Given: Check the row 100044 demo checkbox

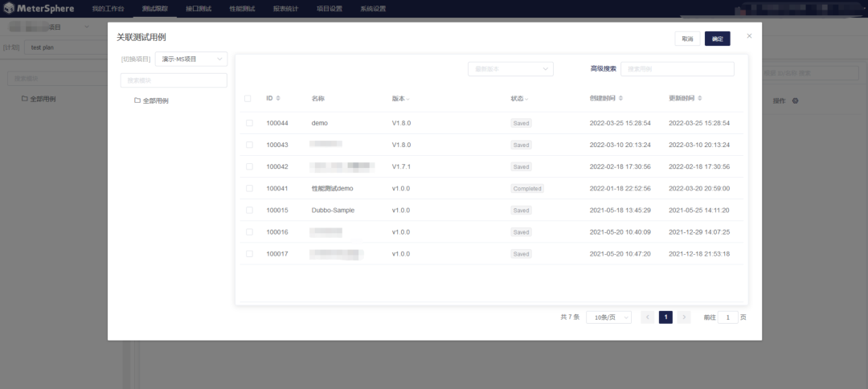Looking at the screenshot, I should point(249,123).
